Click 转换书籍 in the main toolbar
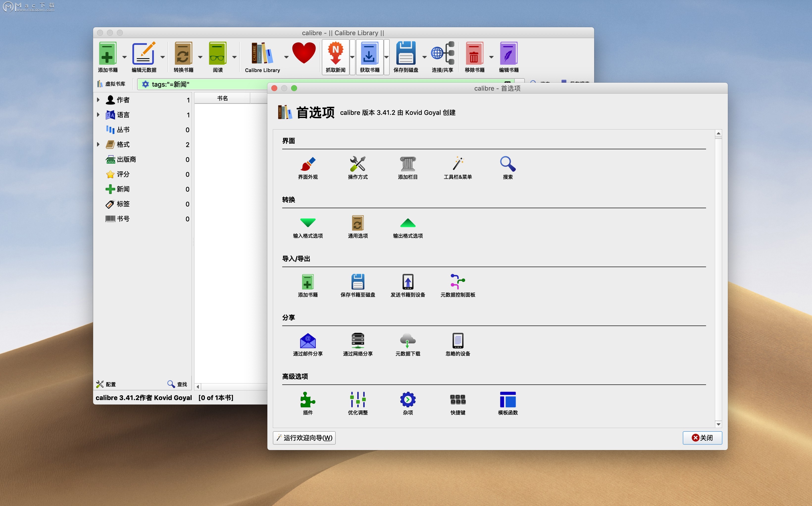 pyautogui.click(x=183, y=57)
